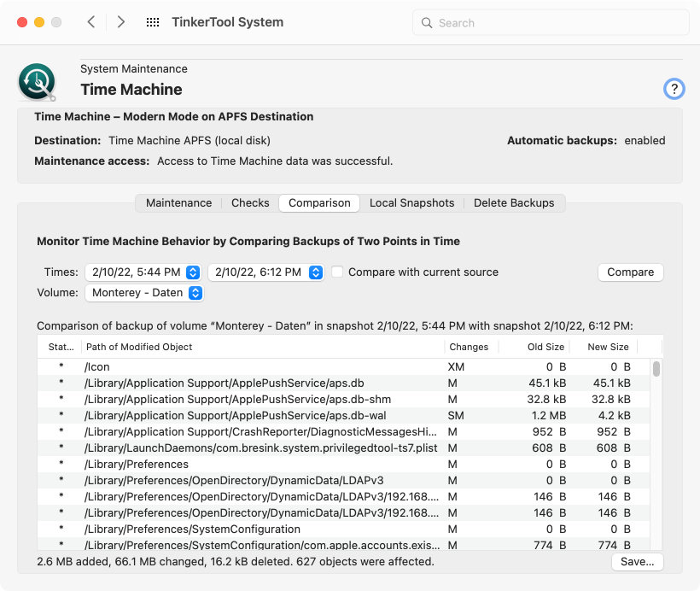Select the com.bresink.system.privilegedtool-ts7.plist row
Viewport: 700px width, 591px height.
tap(343, 448)
